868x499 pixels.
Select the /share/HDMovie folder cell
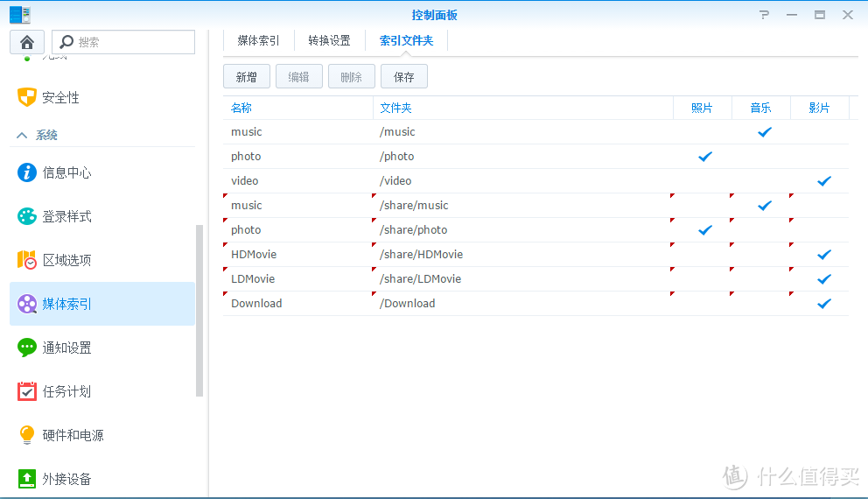point(522,254)
